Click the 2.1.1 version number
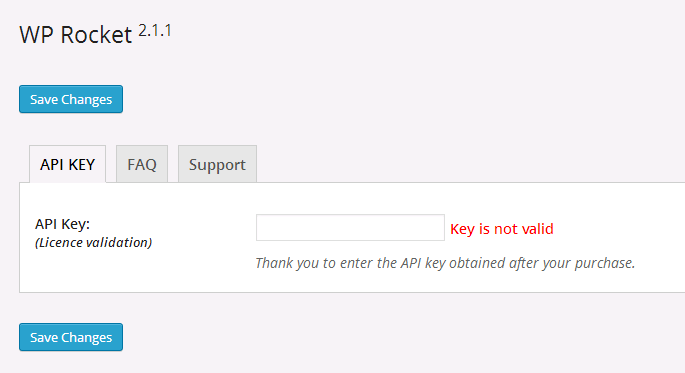This screenshot has width=685, height=373. click(155, 31)
